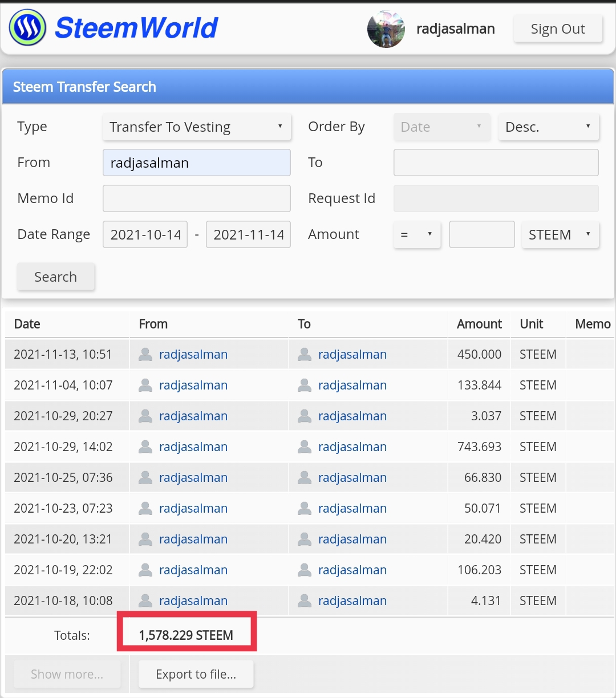Viewport: 616px width, 698px height.
Task: Click the start date field 2021-10-14
Action: (x=145, y=234)
